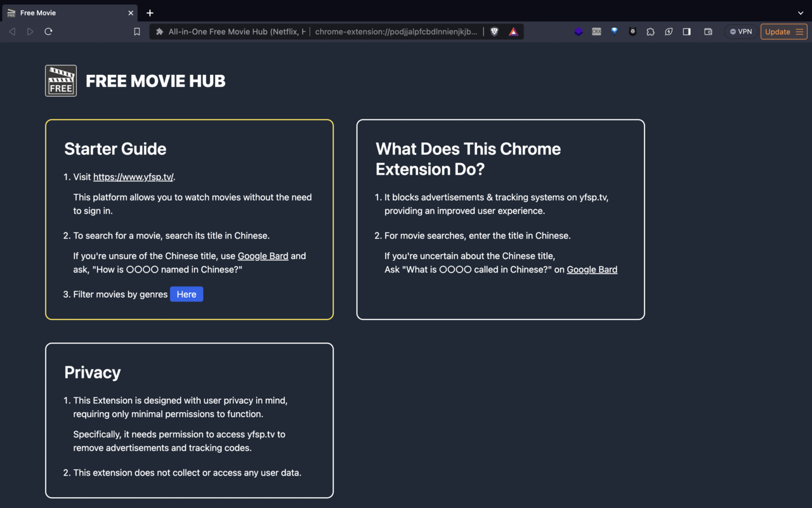Viewport: 812px width, 508px height.
Task: Close the Free Movie tab
Action: [131, 13]
